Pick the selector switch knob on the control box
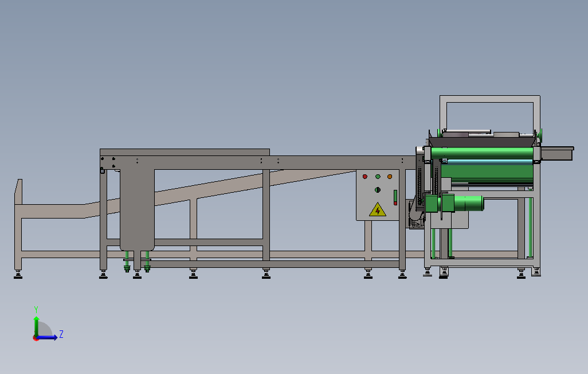Viewport: 588px width, 374px height. (x=378, y=190)
